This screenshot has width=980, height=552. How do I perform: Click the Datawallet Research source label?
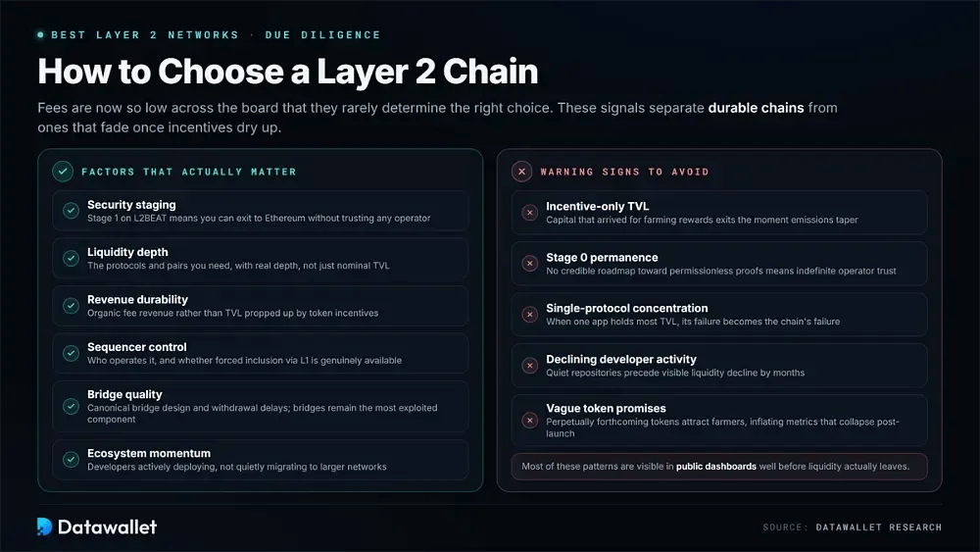pyautogui.click(x=878, y=527)
